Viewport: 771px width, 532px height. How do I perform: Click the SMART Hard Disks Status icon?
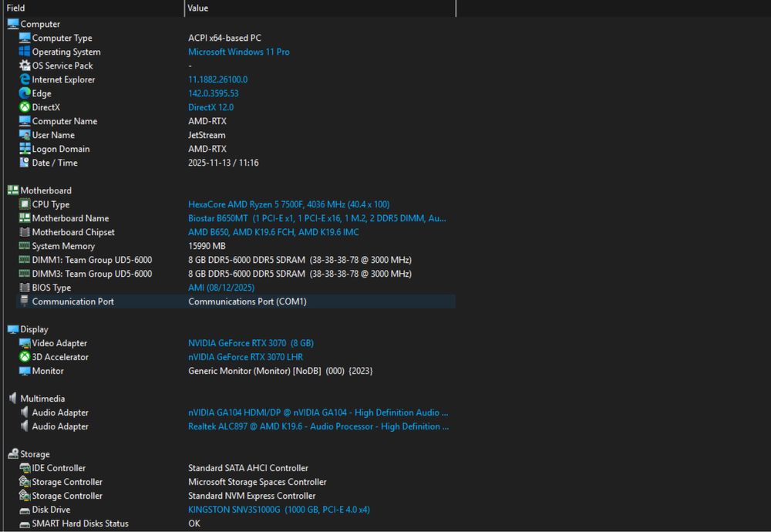25,524
